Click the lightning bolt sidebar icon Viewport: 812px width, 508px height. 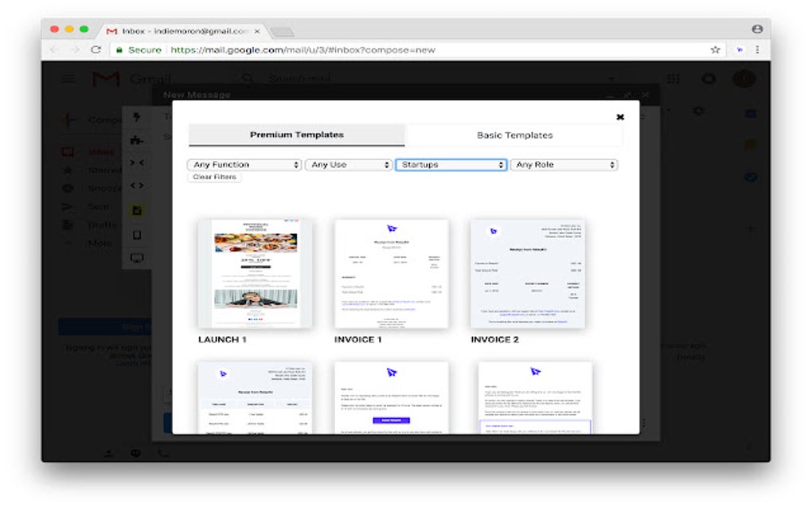point(137,117)
